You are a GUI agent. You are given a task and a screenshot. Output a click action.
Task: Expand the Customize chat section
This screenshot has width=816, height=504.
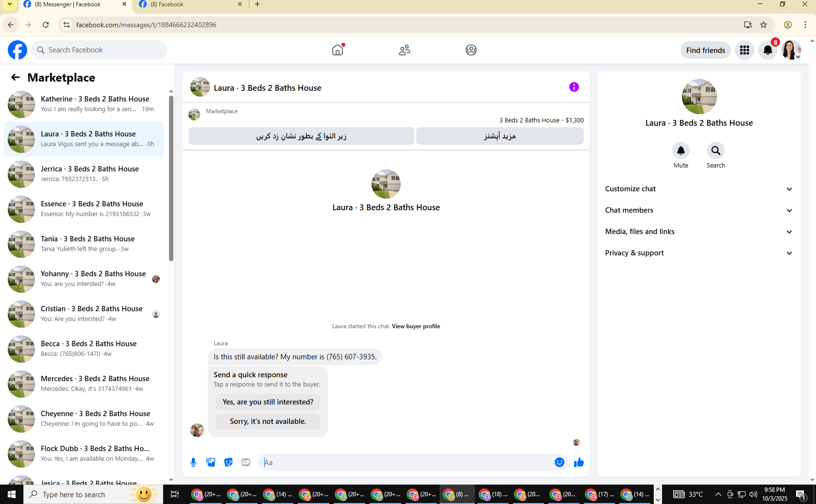(699, 189)
